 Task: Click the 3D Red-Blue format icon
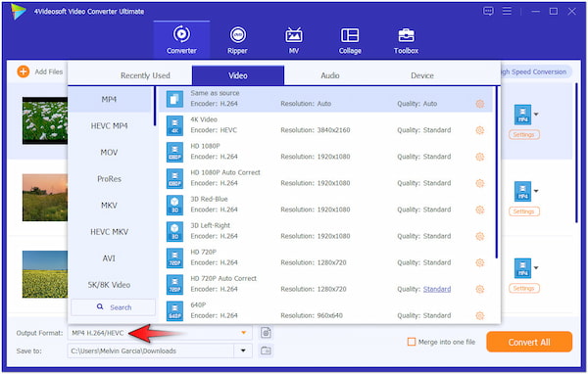(x=174, y=205)
